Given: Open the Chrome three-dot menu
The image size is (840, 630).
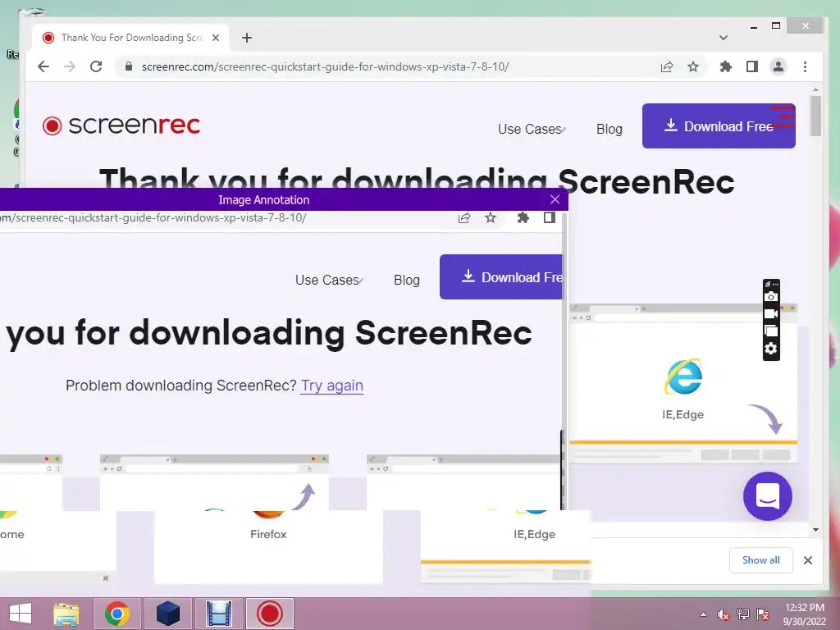Looking at the screenshot, I should (x=806, y=66).
